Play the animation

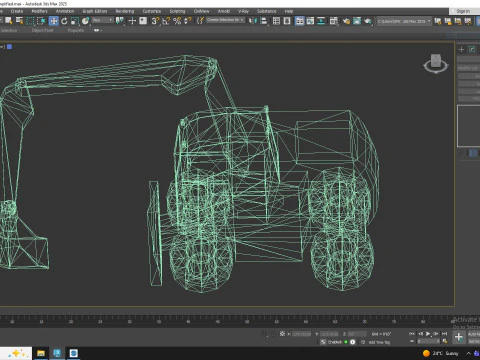428,334
